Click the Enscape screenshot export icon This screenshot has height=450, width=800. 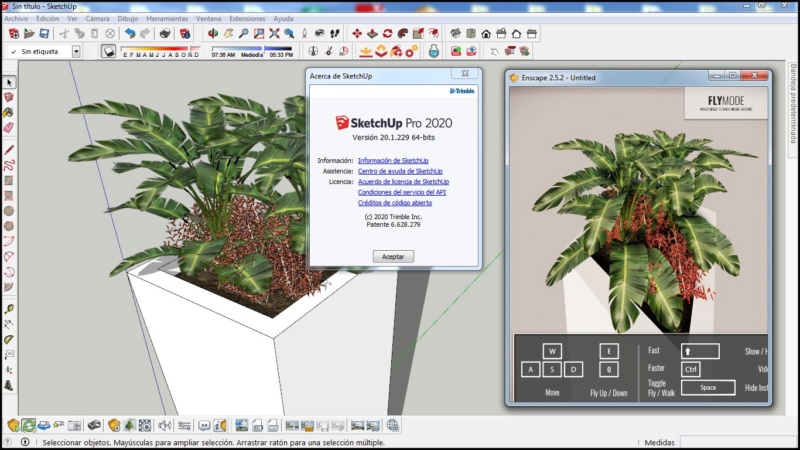(x=241, y=425)
